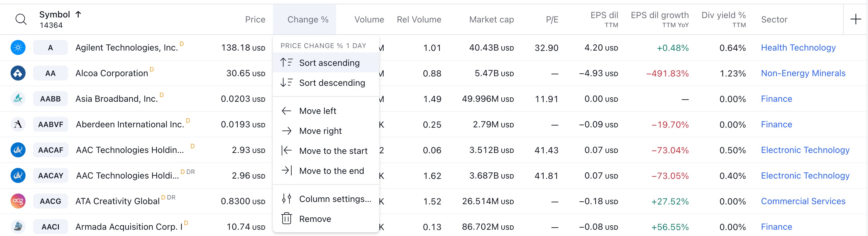Click the ATA Creativity Global logo
The image size is (868, 236).
[18, 201]
